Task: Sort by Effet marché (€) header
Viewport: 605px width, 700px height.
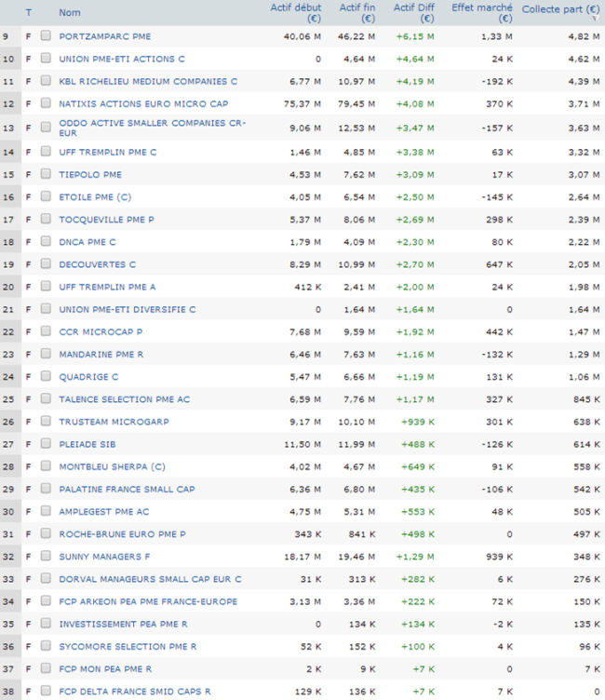Action: pos(482,13)
